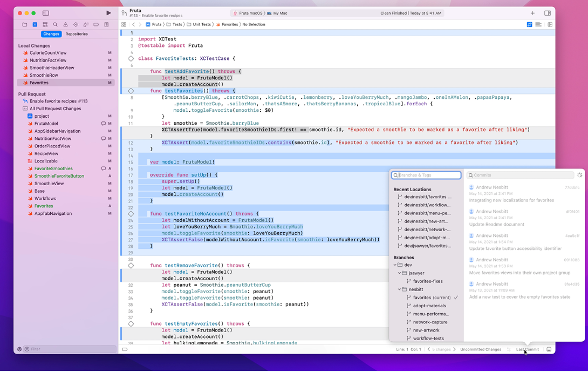Toggle Code Review mode off
Image resolution: width=588 pixels, height=372 pixels.
coord(530,24)
